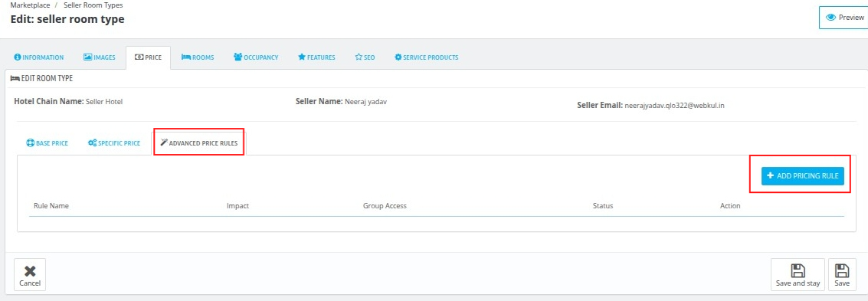Open the Marketplace breadcrumb link
The image size is (868, 301).
[x=31, y=5]
